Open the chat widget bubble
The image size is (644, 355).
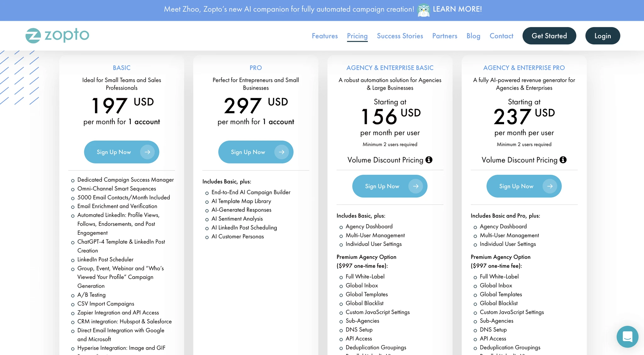(x=627, y=336)
